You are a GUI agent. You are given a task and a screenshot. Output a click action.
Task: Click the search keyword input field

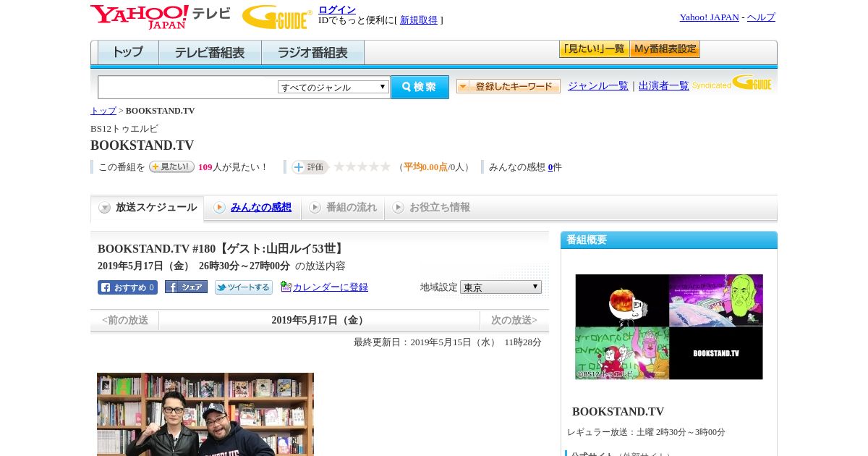pyautogui.click(x=188, y=87)
